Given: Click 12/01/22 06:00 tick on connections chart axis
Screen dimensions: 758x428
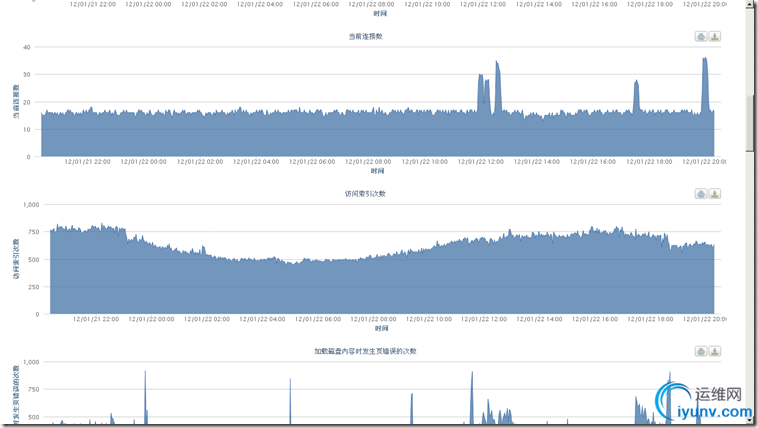Looking at the screenshot, I should point(312,162).
